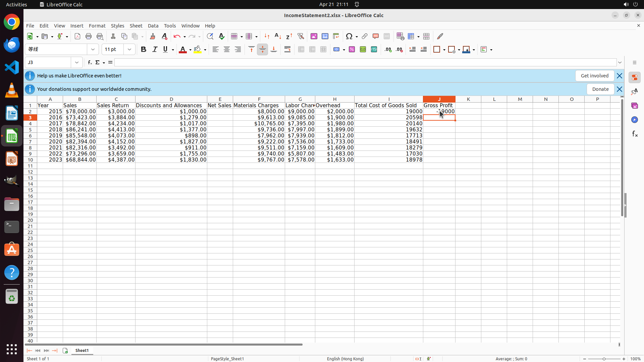The width and height of the screenshot is (644, 362).
Task: Expand the font size dropdown
Action: [129, 49]
